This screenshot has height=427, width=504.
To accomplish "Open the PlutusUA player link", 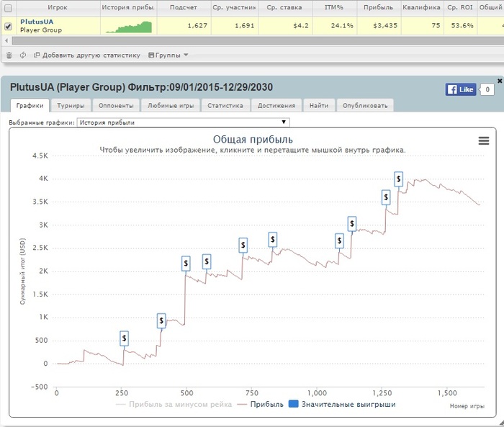I will pyautogui.click(x=37, y=22).
